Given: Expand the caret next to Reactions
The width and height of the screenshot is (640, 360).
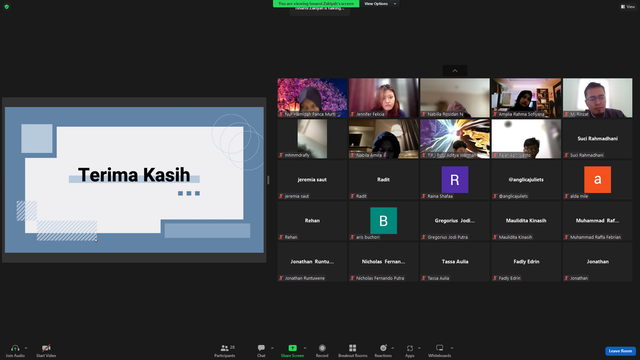Looking at the screenshot, I should click(393, 348).
